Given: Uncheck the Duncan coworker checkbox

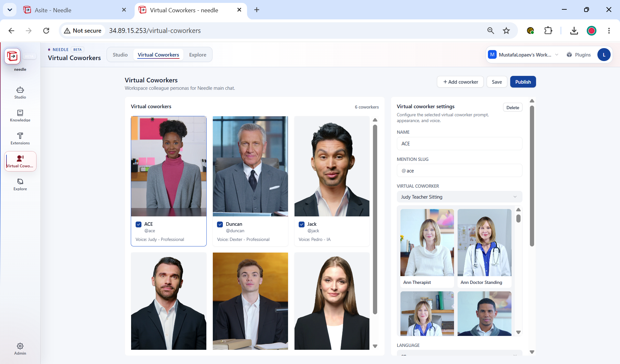Looking at the screenshot, I should tap(220, 224).
